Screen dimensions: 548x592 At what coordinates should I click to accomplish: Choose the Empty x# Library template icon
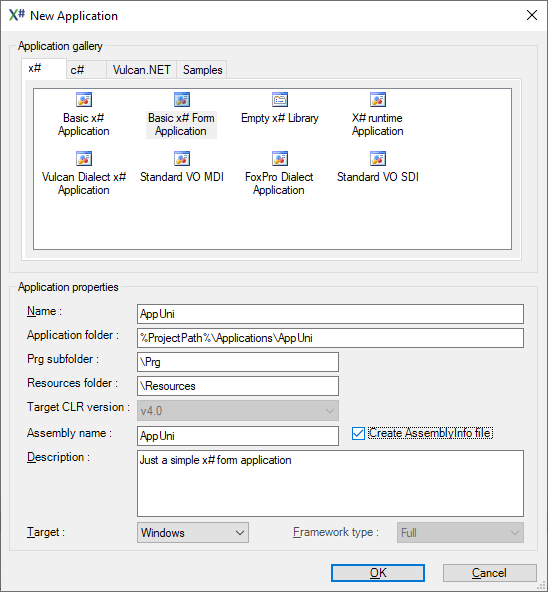(x=280, y=100)
